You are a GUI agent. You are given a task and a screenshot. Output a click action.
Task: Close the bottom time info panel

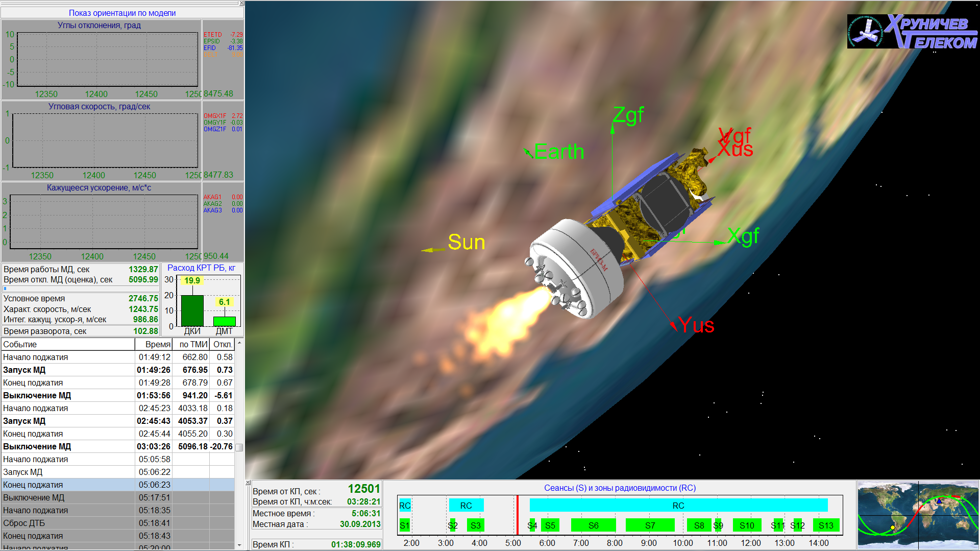tap(248, 483)
